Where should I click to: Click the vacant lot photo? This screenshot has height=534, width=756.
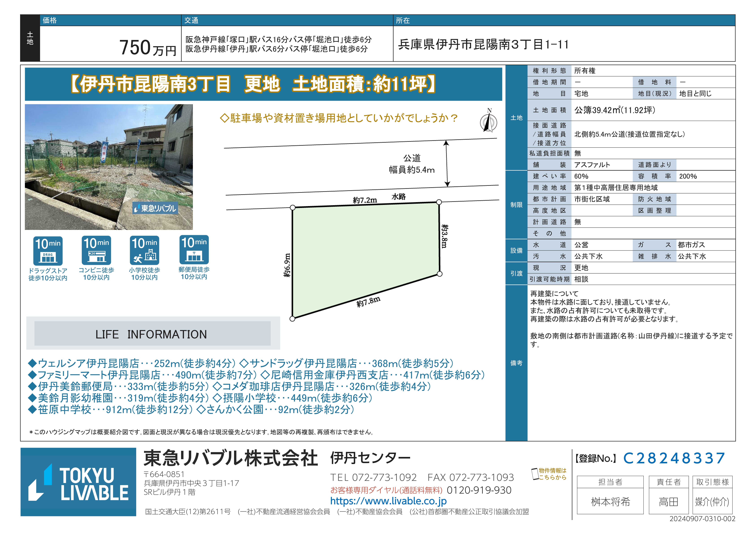109,167
